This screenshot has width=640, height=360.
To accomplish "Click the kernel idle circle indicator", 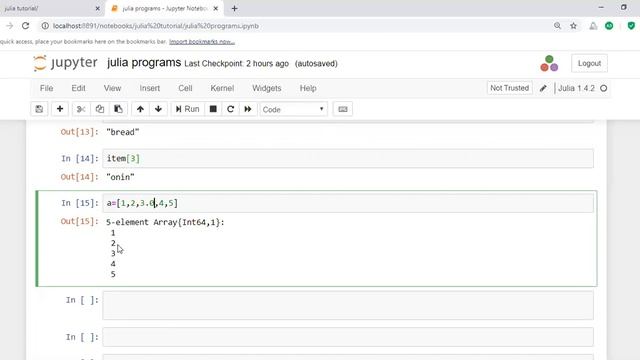I will (604, 88).
